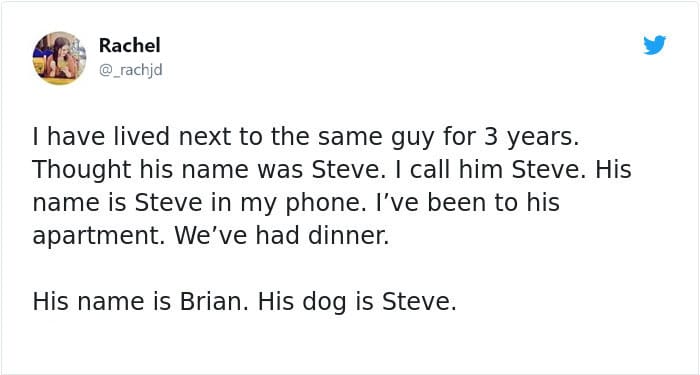Click the sentence 'His name is Brian.'

(x=140, y=302)
